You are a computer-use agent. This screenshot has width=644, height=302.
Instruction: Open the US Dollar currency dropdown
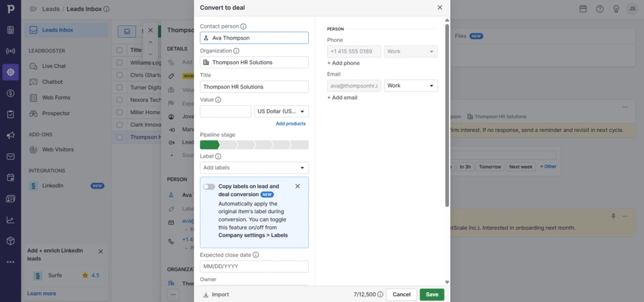point(282,112)
